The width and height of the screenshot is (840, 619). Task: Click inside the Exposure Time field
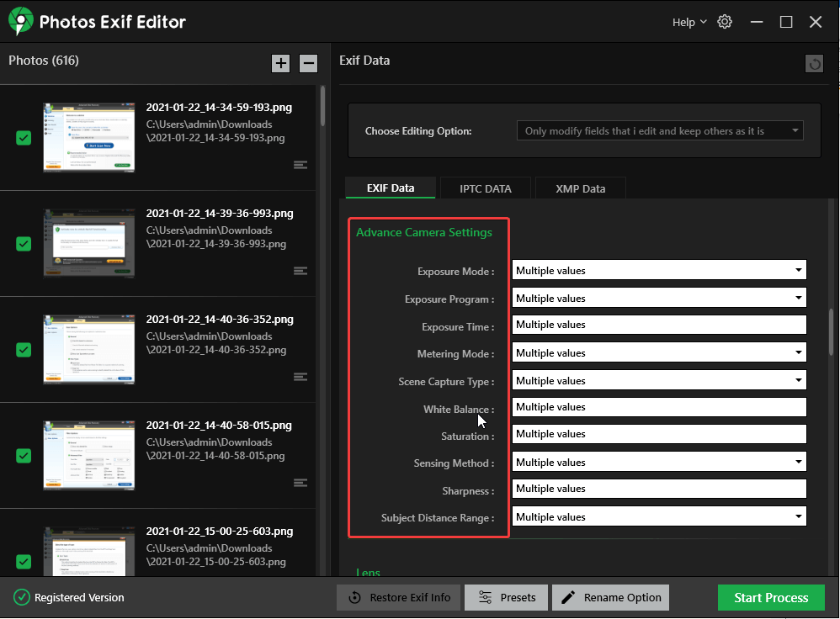[657, 325]
